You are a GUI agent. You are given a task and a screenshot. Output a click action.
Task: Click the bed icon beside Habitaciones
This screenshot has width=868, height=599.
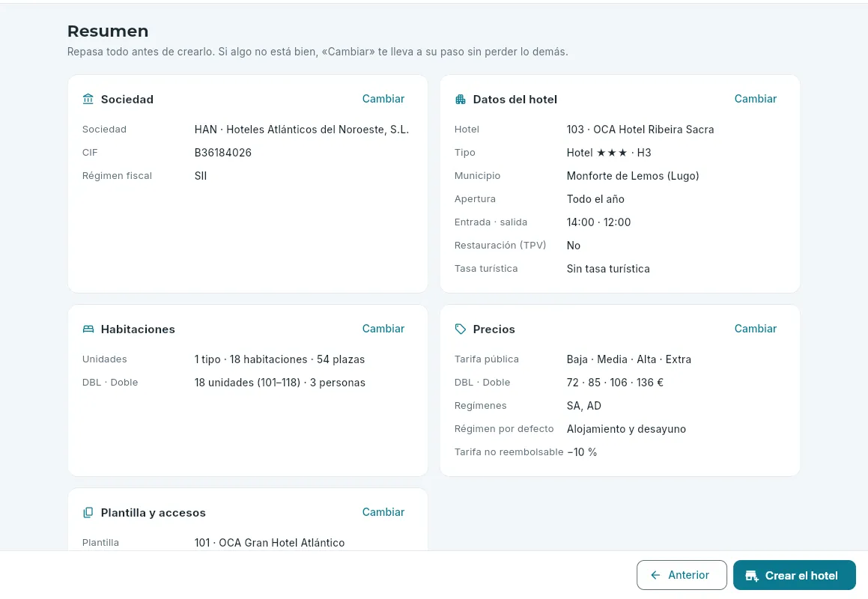88,329
